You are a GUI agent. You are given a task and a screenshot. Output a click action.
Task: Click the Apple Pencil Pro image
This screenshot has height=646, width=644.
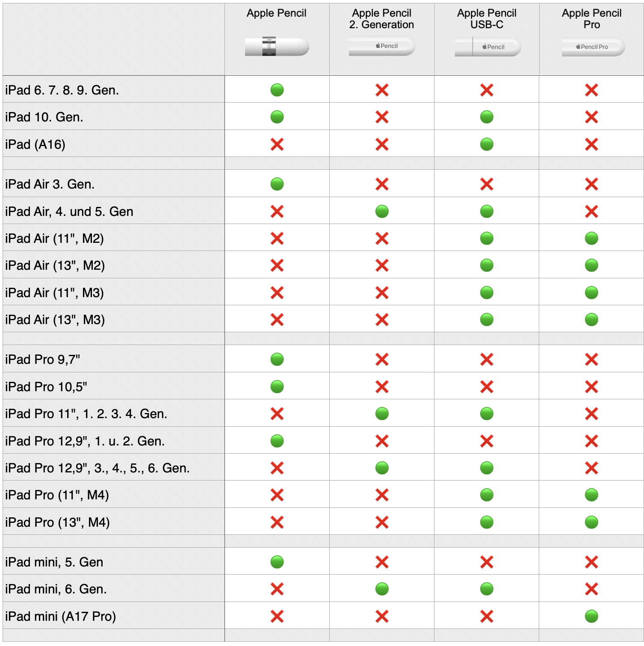click(593, 47)
